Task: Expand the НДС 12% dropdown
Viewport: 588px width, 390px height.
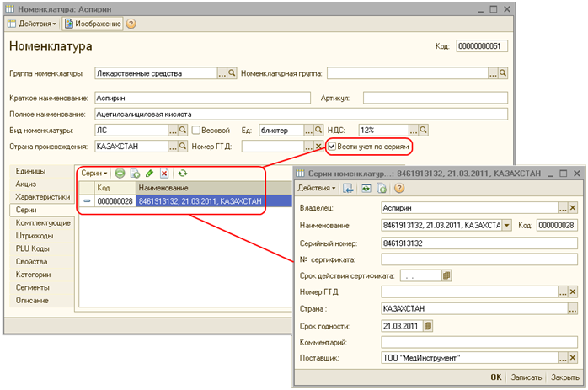Action: [414, 131]
